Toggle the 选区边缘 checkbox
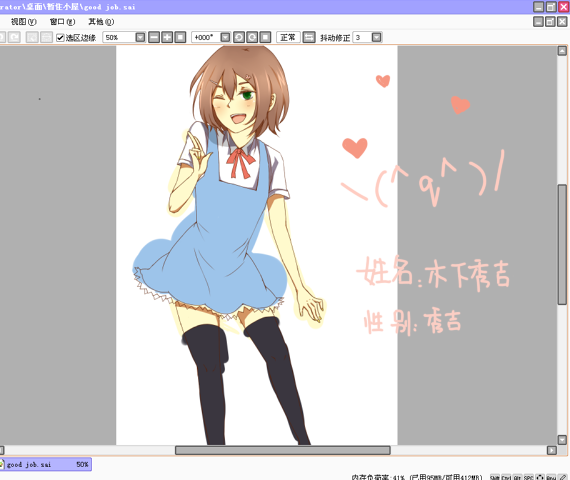The image size is (570, 480). click(60, 38)
